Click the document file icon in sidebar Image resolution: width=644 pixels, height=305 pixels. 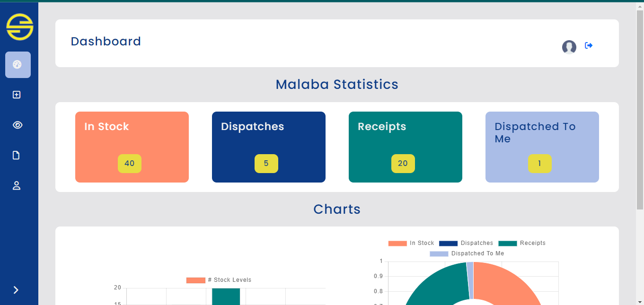click(17, 155)
